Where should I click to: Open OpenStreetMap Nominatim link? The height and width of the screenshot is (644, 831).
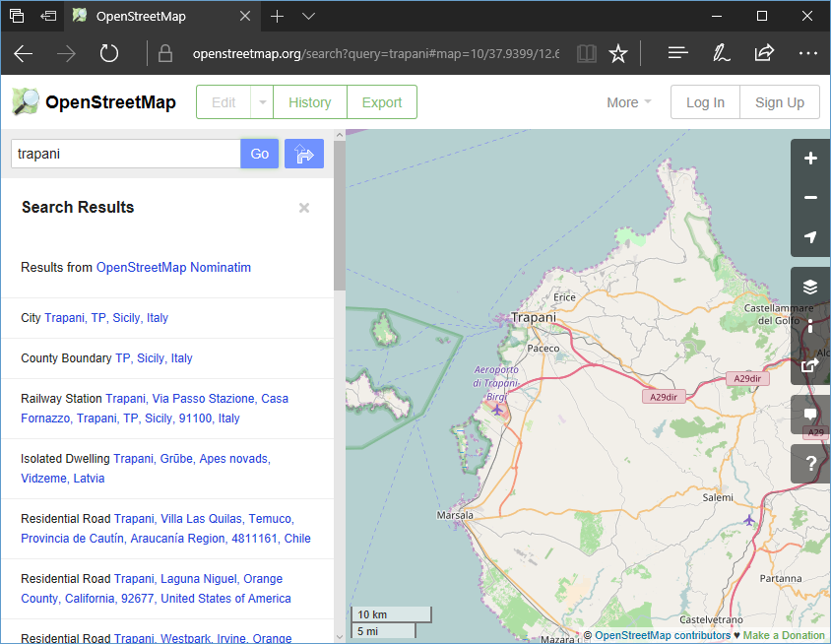tap(173, 267)
